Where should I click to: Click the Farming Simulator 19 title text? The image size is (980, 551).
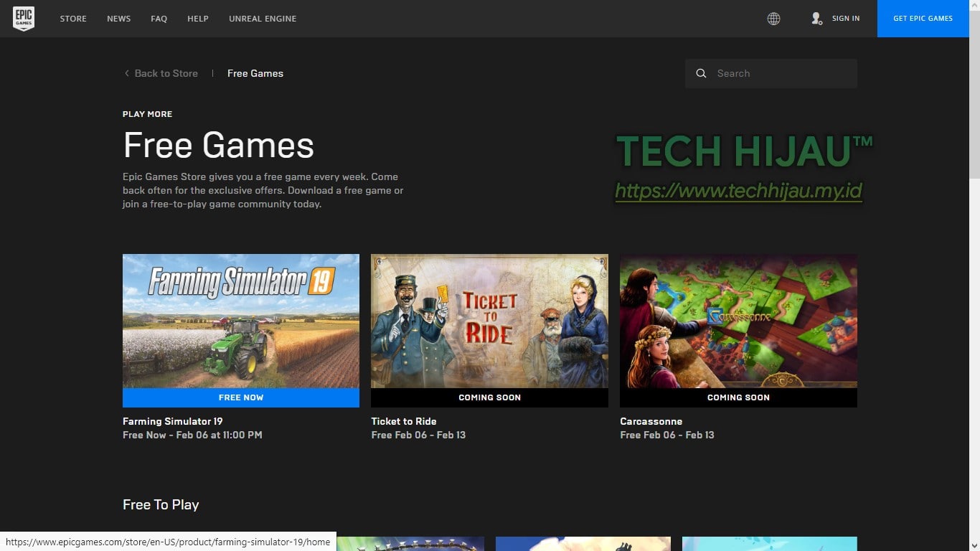173,421
